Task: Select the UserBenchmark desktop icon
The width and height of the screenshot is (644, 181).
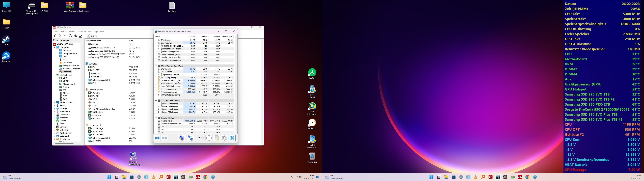Action: [312, 124]
